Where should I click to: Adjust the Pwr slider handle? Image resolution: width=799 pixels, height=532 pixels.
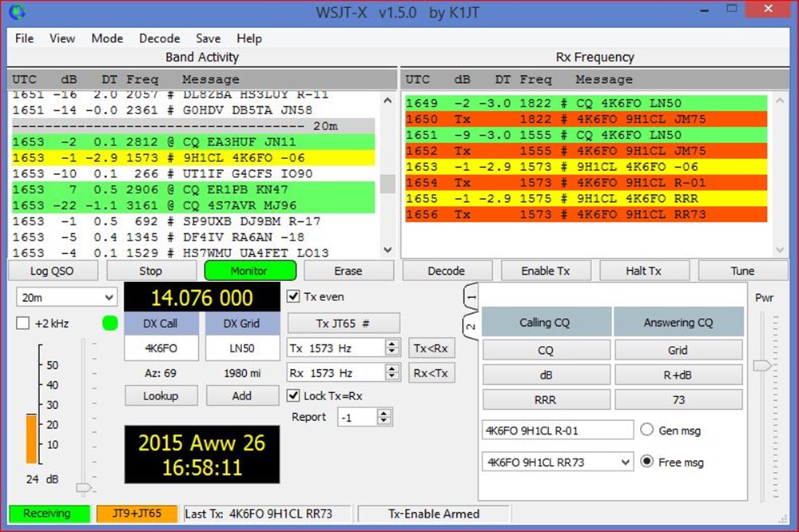(x=762, y=365)
